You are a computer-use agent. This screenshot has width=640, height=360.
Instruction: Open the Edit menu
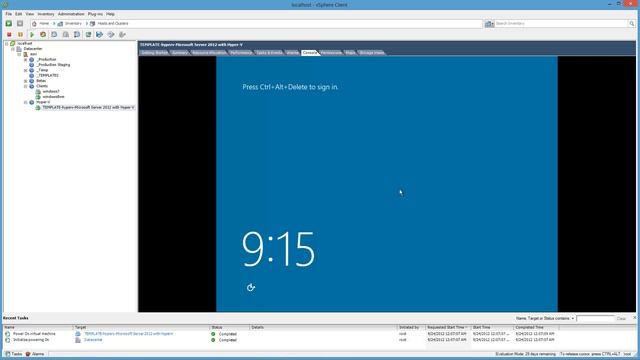coord(19,14)
